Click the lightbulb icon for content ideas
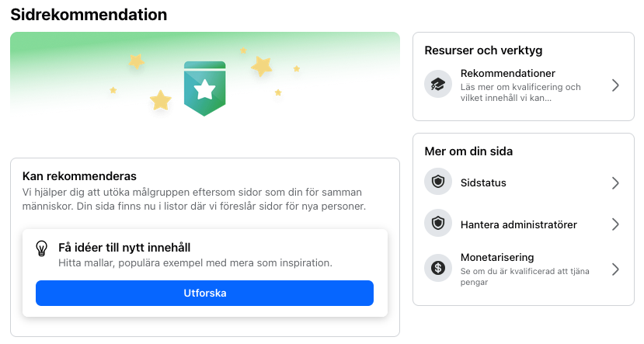The image size is (644, 344). tap(41, 248)
